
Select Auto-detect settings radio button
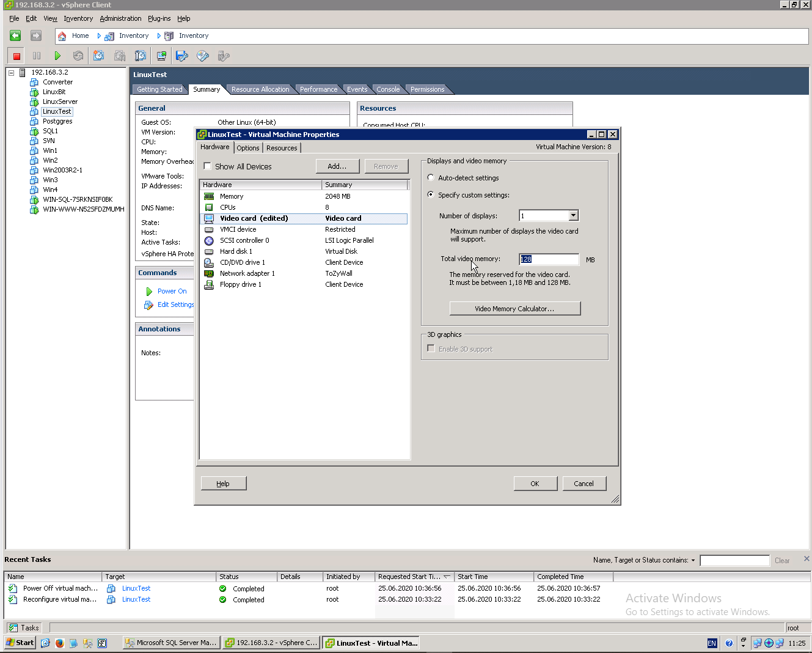point(431,178)
